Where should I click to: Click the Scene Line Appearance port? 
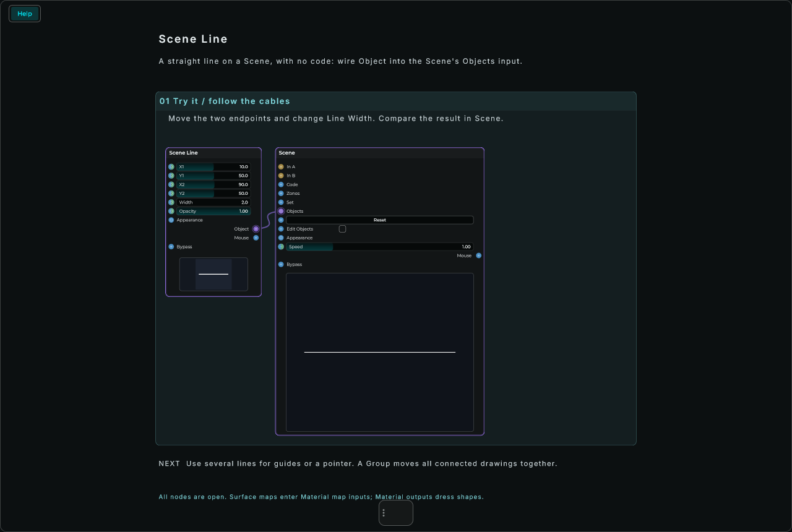(171, 220)
